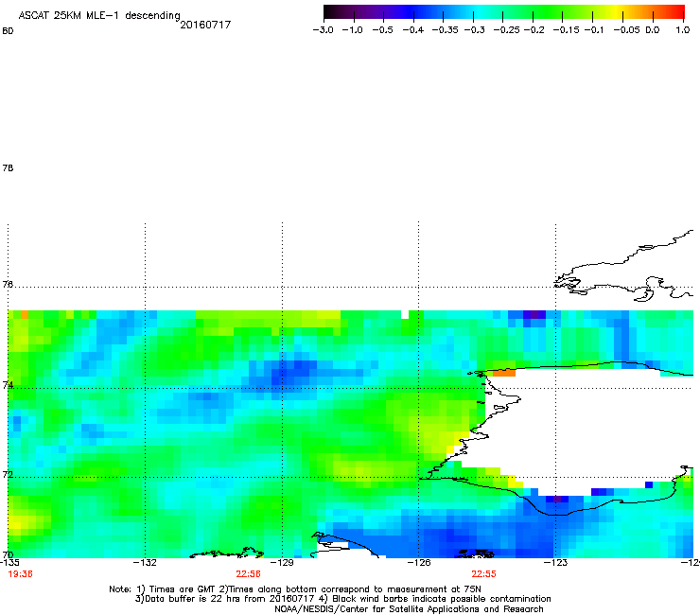
Task: Click the NOAA/NESDIS credit line
Action: pos(409,609)
